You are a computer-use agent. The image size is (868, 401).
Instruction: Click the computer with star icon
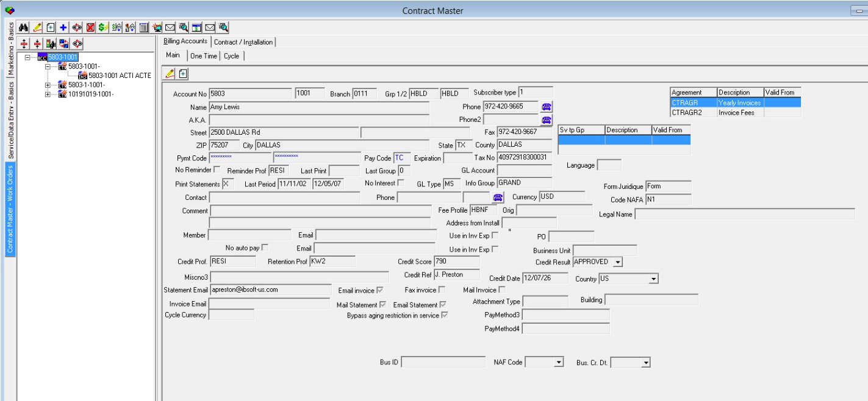(x=157, y=27)
